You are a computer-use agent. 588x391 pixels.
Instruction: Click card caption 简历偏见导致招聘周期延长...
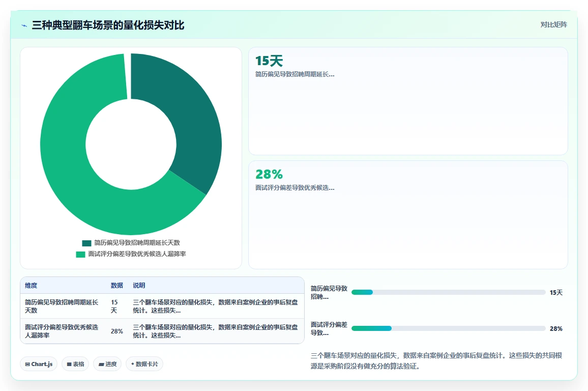click(295, 74)
